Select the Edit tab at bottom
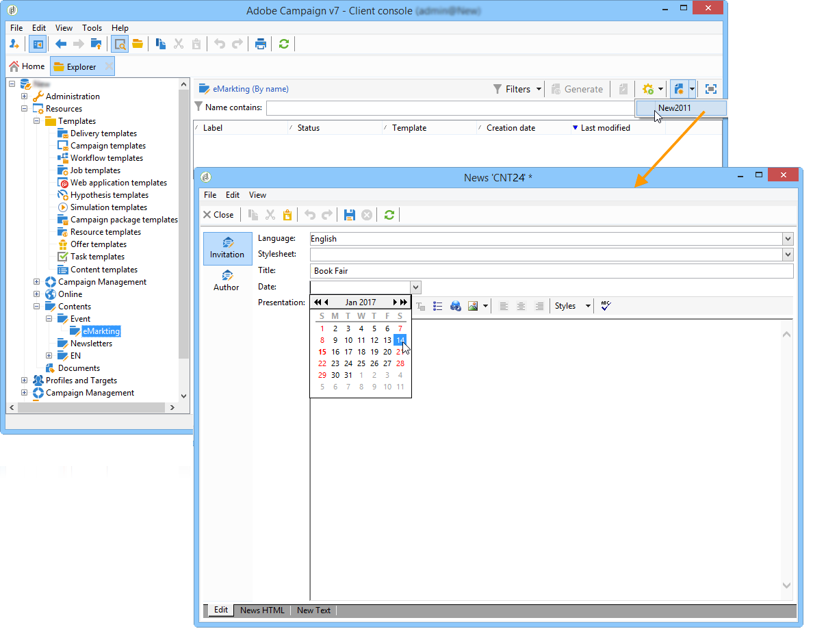Screen dimensions: 826x644 tap(221, 610)
